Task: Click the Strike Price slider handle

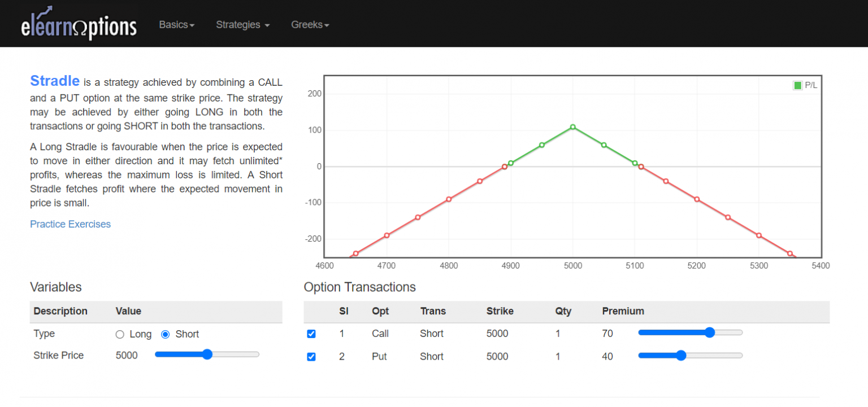Action: 207,355
